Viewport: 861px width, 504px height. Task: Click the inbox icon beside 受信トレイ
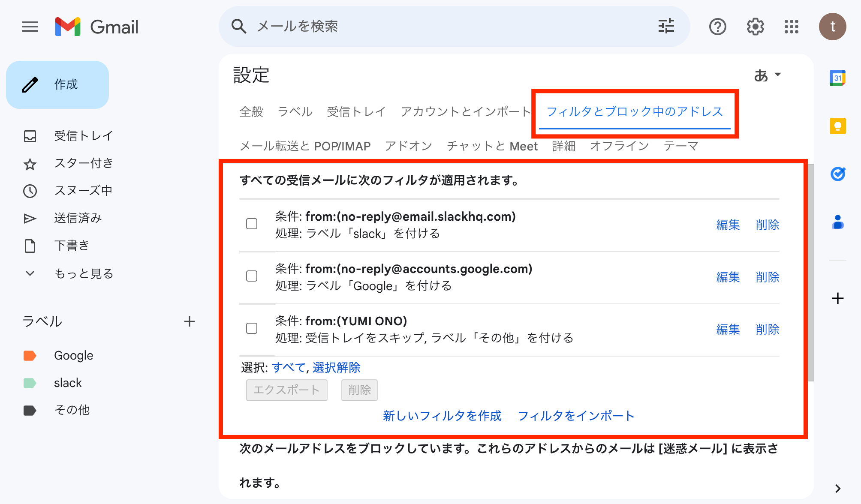[30, 136]
